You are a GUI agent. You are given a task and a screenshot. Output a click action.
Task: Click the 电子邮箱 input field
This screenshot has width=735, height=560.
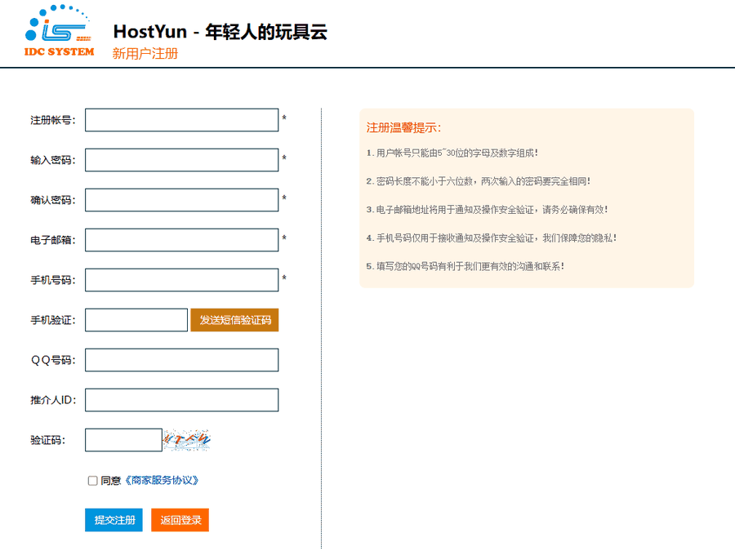click(182, 240)
